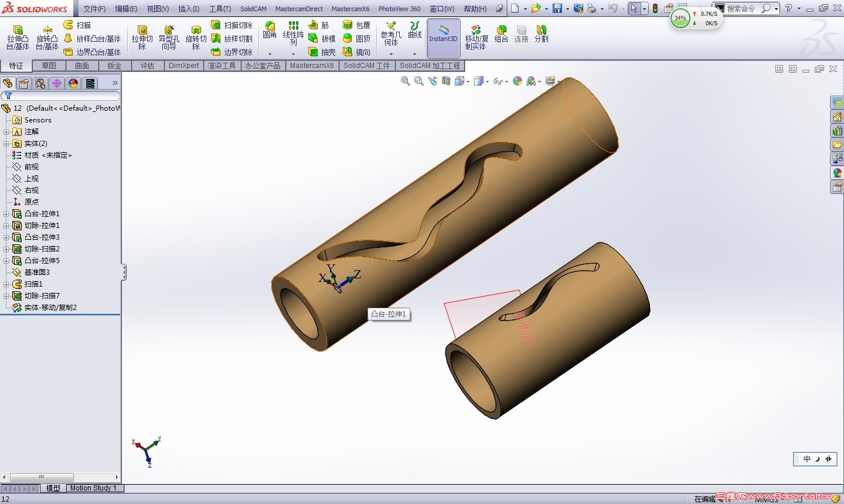Choose the Rib tool (筋)
The image size is (844, 504).
tap(319, 25)
